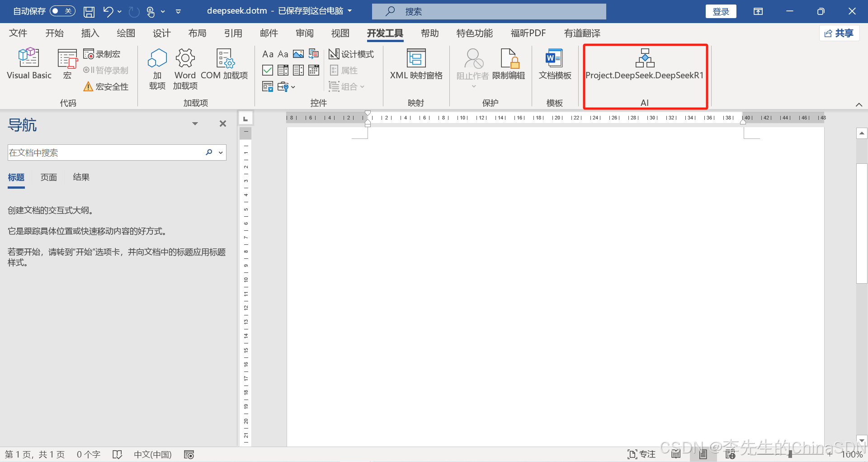Click the zoom slider handle
868x462 pixels.
790,454
